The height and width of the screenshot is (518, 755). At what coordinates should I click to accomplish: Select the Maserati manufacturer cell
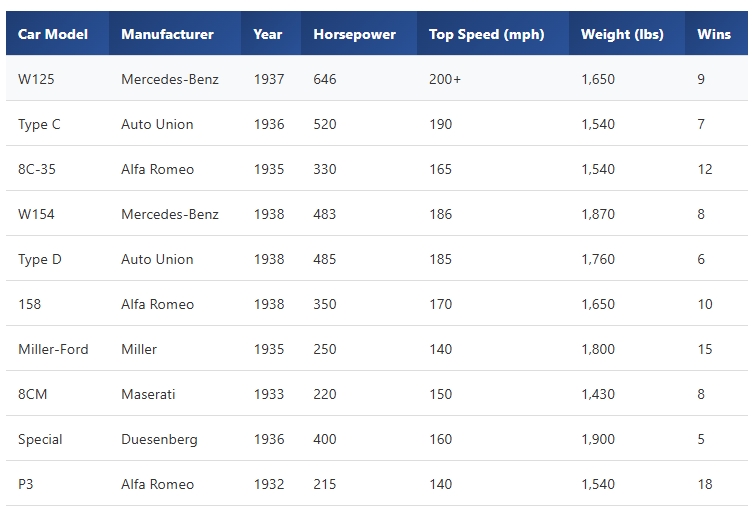175,394
